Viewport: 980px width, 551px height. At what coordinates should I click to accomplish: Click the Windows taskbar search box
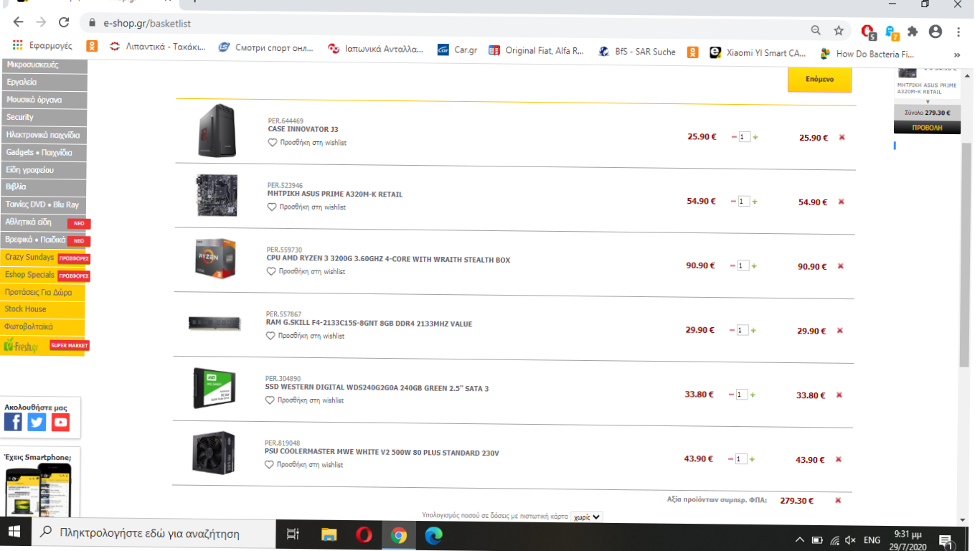click(153, 534)
